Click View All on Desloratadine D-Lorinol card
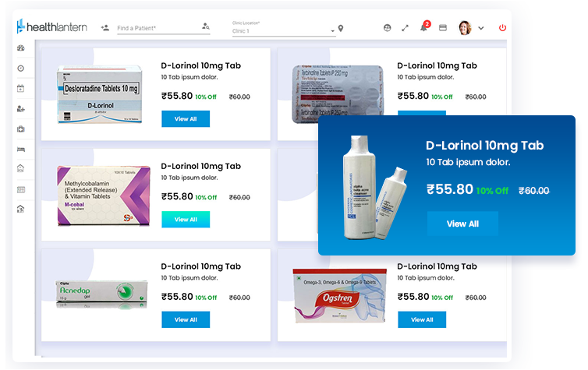Screen dimensions: 588x370 pyautogui.click(x=186, y=118)
